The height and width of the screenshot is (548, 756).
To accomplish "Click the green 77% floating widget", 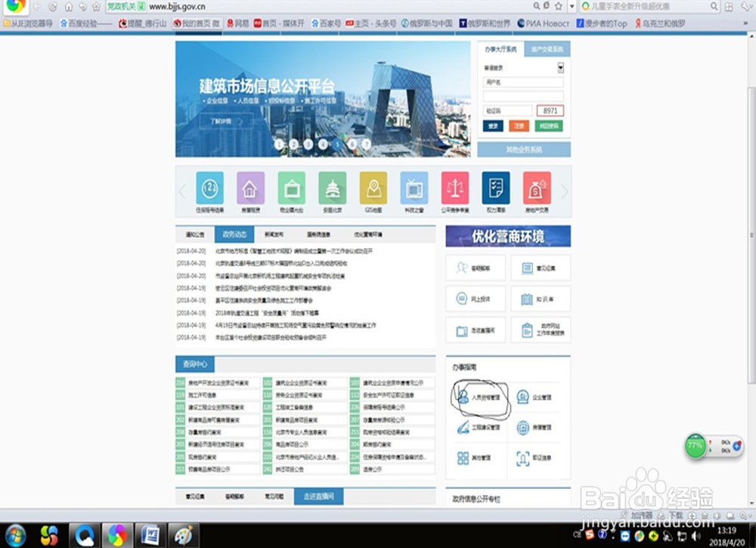I will (x=696, y=446).
